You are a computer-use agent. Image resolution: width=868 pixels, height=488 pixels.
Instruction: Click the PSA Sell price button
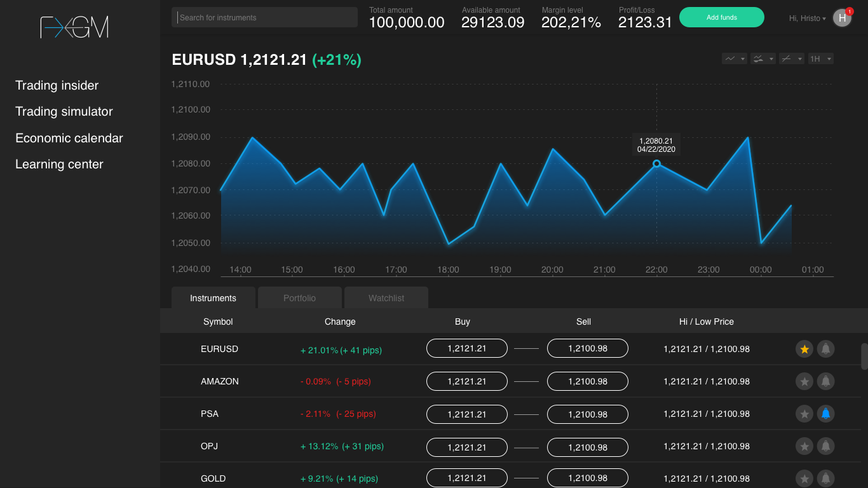(588, 414)
